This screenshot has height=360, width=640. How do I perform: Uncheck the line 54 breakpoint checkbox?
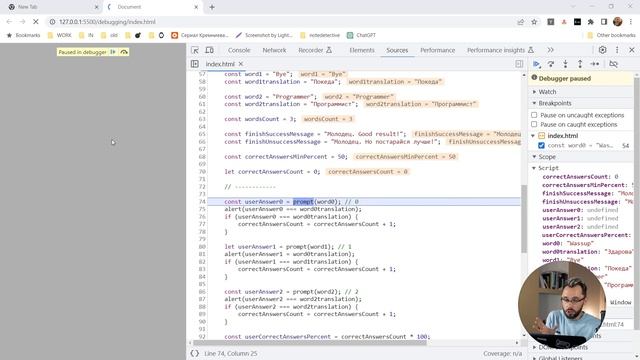coord(541,145)
